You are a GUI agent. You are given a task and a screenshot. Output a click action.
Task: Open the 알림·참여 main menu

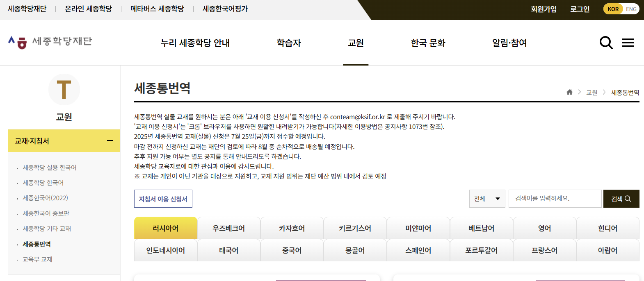(509, 43)
